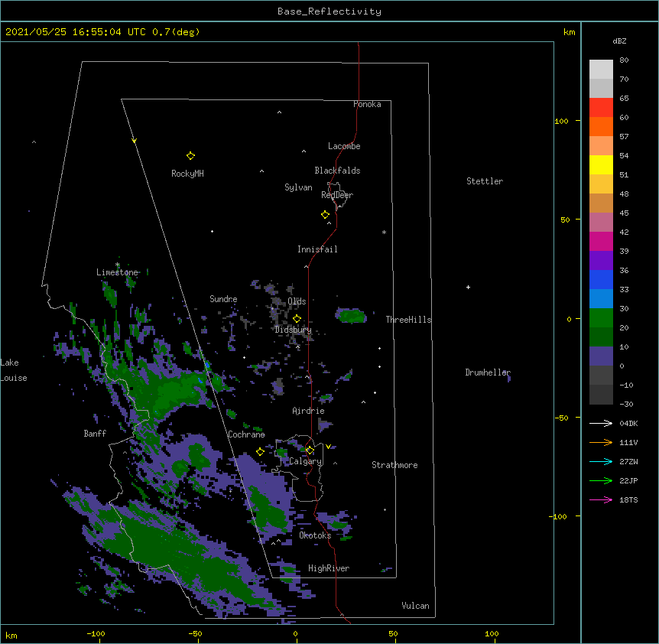
Task: Click the Didsbury label
Action: (x=294, y=330)
